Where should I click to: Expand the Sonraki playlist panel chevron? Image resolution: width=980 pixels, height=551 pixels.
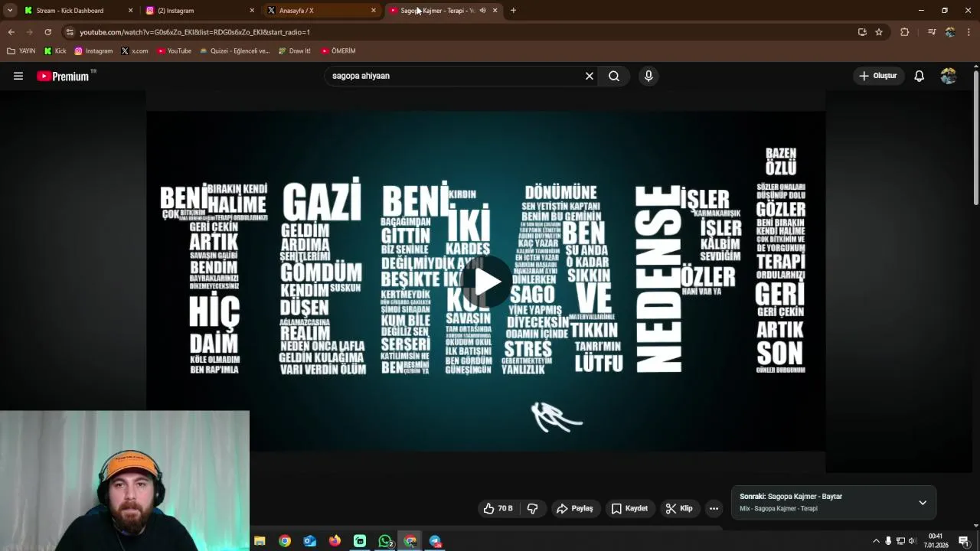click(x=923, y=503)
